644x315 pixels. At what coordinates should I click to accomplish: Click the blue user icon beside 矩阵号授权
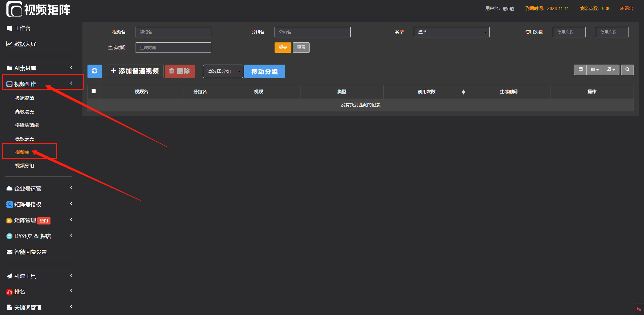click(9, 205)
